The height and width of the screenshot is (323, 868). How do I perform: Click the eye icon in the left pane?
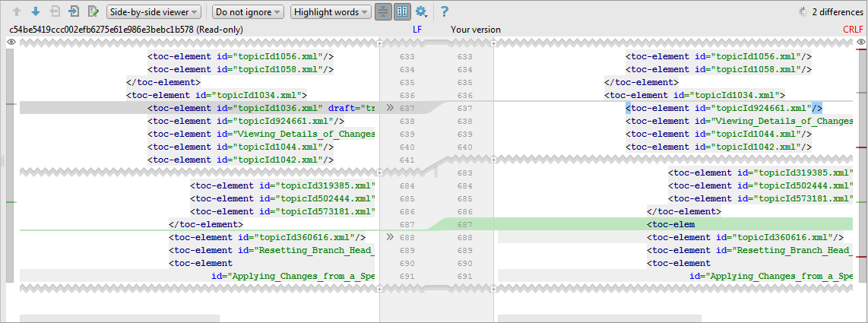(x=11, y=43)
